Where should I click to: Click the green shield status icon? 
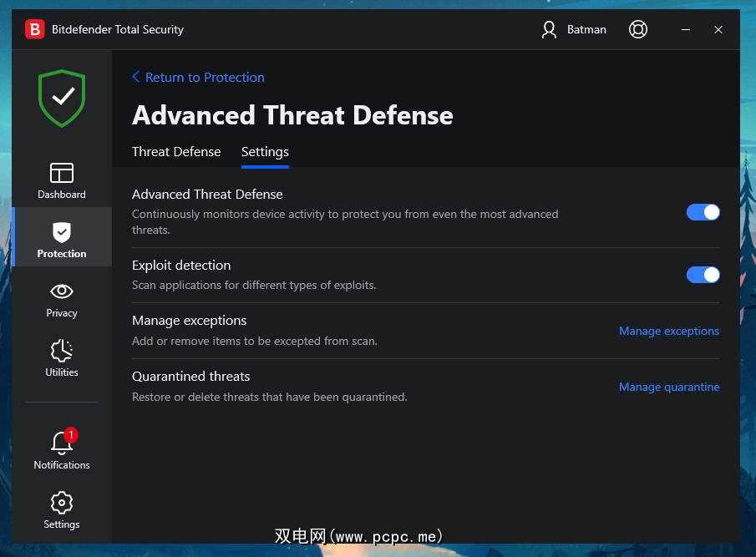(62, 97)
